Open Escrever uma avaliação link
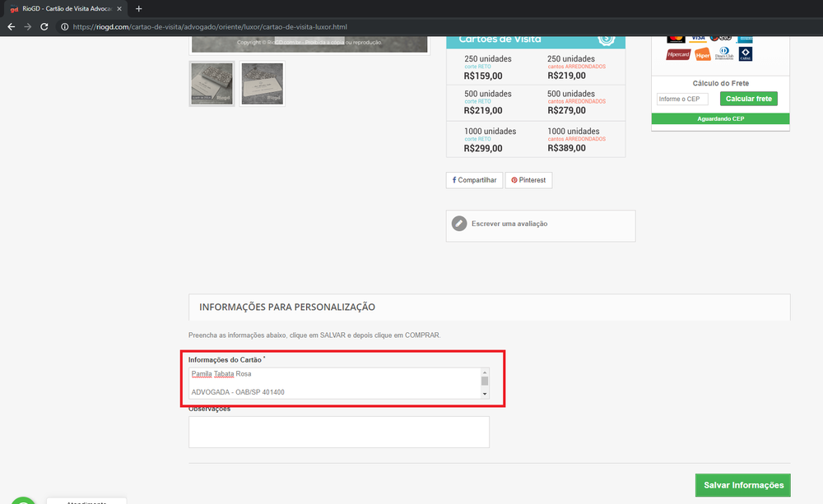The image size is (823, 504). [x=509, y=224]
